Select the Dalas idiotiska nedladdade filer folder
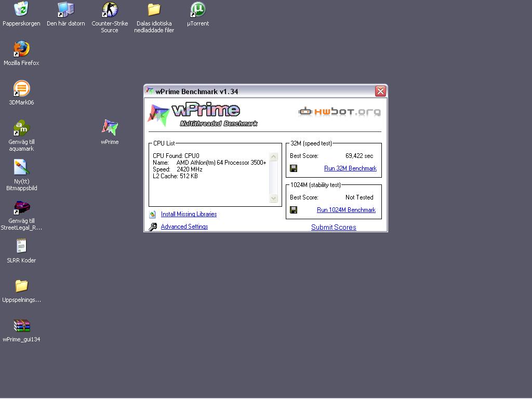This screenshot has height=399, width=532. [154, 9]
